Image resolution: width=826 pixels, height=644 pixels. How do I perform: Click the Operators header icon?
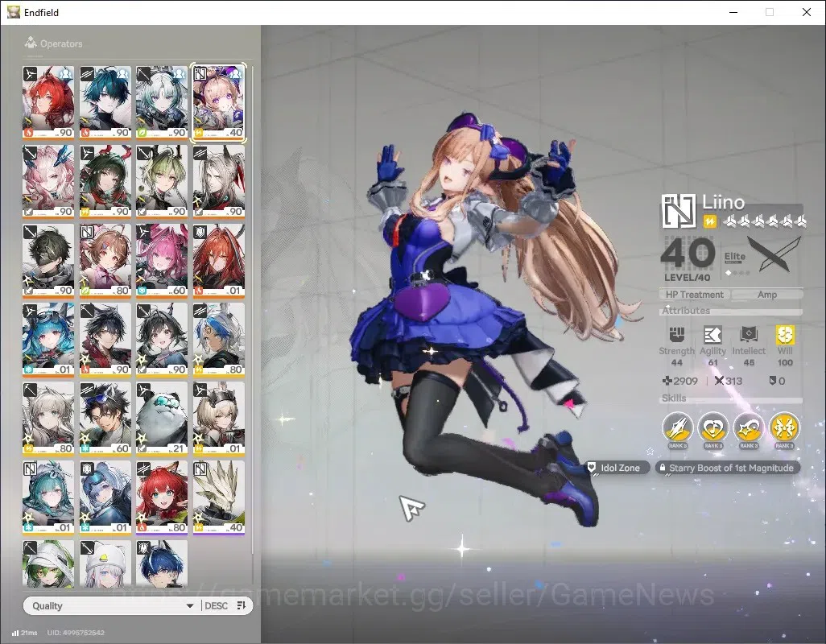coord(31,43)
